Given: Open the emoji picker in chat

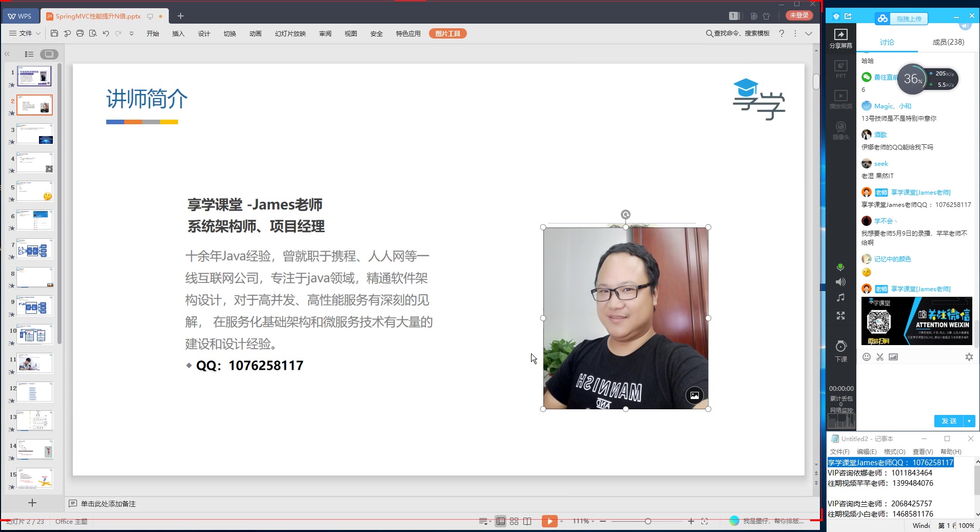Looking at the screenshot, I should [x=867, y=357].
